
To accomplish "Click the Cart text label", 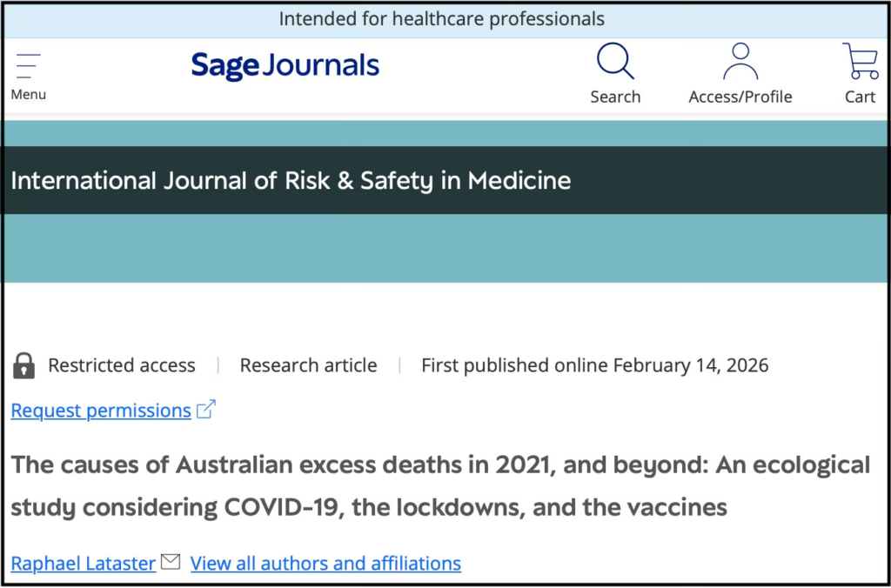I will click(x=860, y=97).
